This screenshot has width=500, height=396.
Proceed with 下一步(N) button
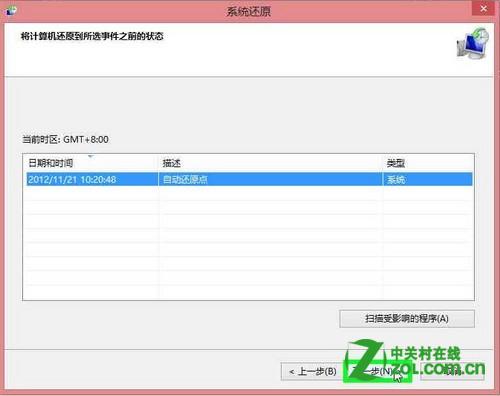[x=378, y=371]
